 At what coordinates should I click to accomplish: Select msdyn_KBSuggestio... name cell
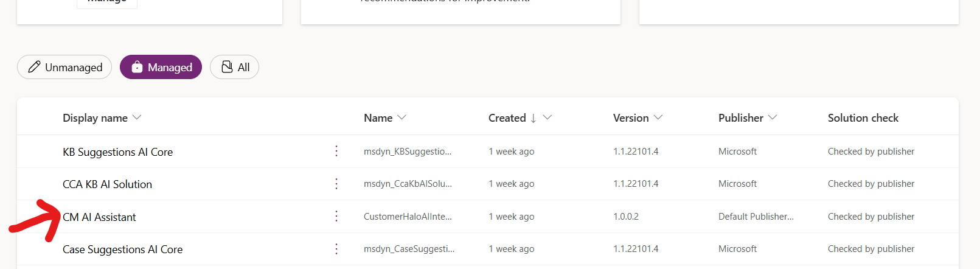pos(408,151)
